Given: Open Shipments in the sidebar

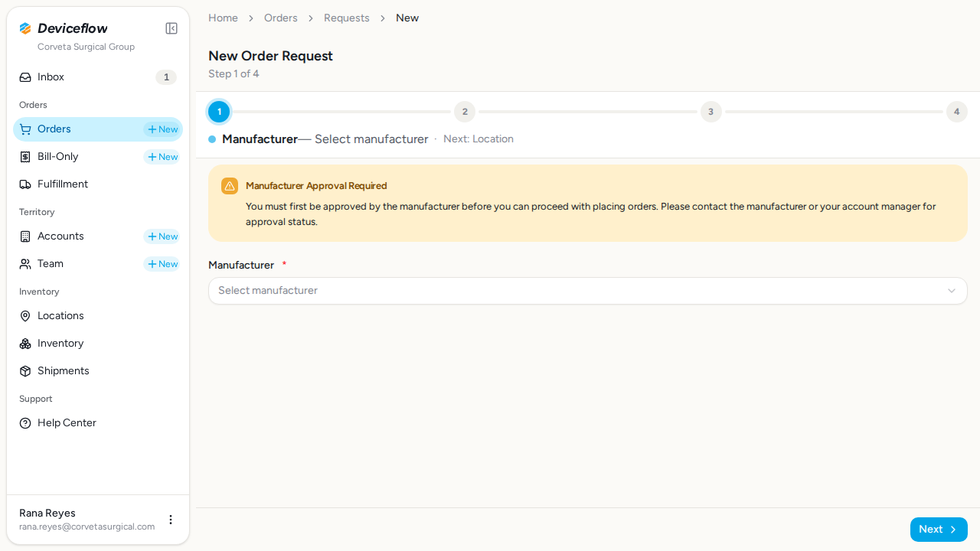Looking at the screenshot, I should coord(98,371).
